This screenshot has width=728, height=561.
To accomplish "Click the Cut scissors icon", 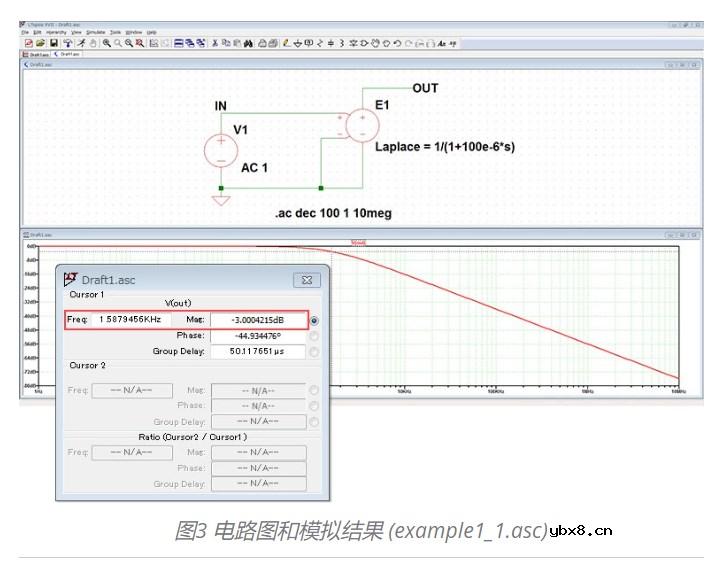I will click(214, 43).
